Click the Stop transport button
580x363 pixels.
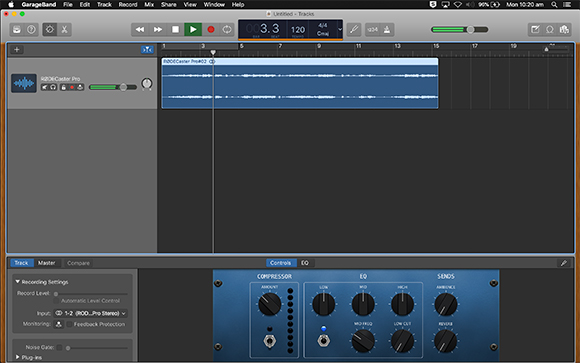pyautogui.click(x=175, y=30)
